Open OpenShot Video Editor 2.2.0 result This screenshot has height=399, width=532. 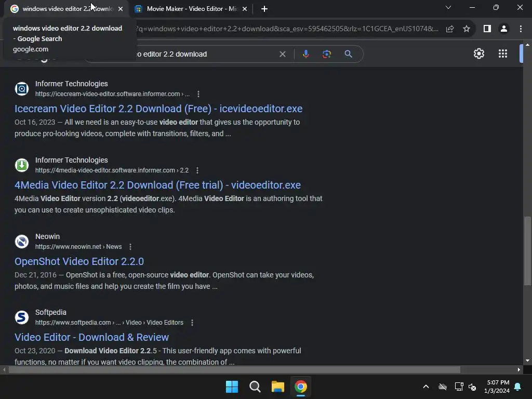79,261
